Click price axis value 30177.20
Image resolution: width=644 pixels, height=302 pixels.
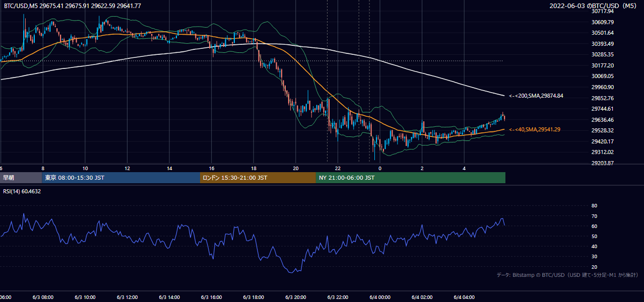(602, 65)
